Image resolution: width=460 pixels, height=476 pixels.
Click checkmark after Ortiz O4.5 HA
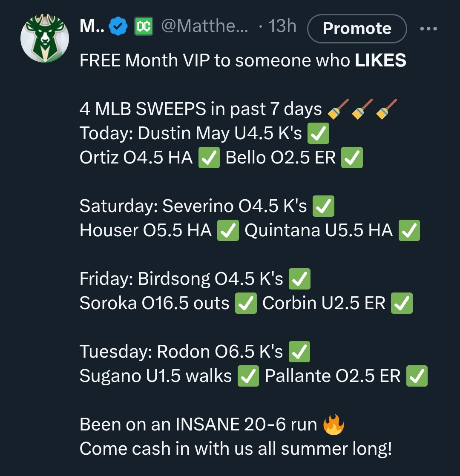209,158
